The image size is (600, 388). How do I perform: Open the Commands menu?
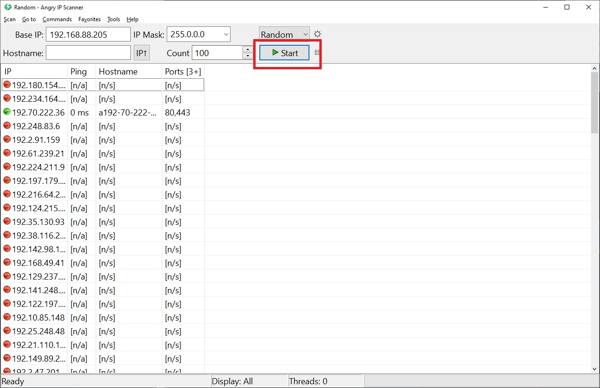tap(57, 19)
